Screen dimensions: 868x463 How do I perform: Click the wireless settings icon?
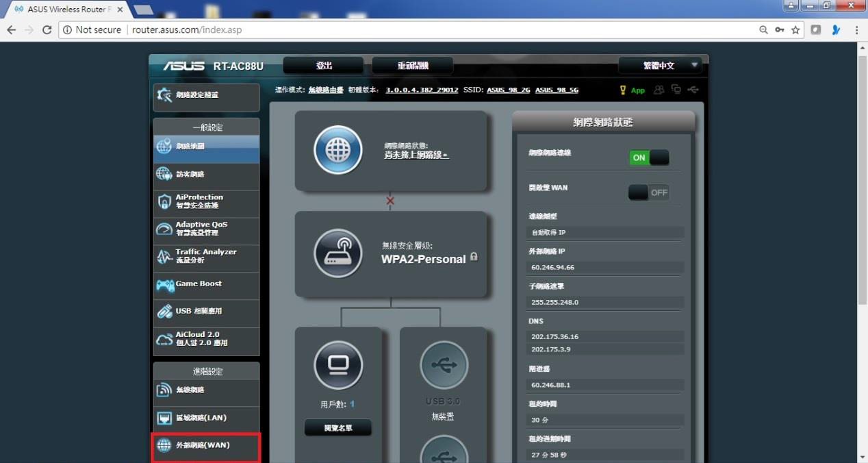tap(164, 390)
